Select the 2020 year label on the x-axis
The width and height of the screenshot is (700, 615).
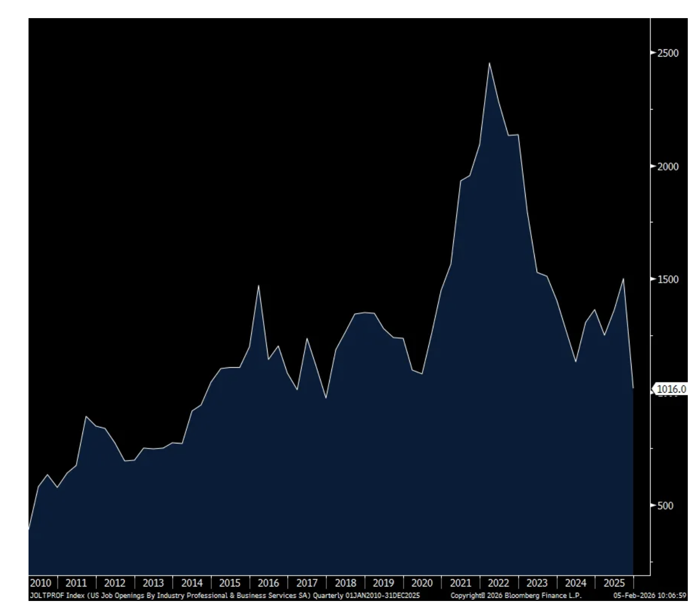pos(422,583)
